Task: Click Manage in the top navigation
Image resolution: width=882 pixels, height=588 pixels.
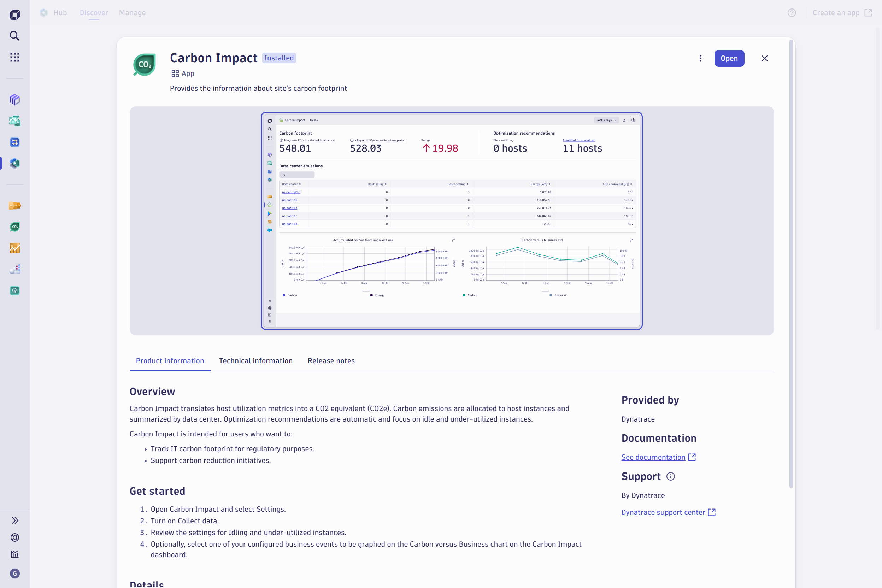Action: point(132,12)
